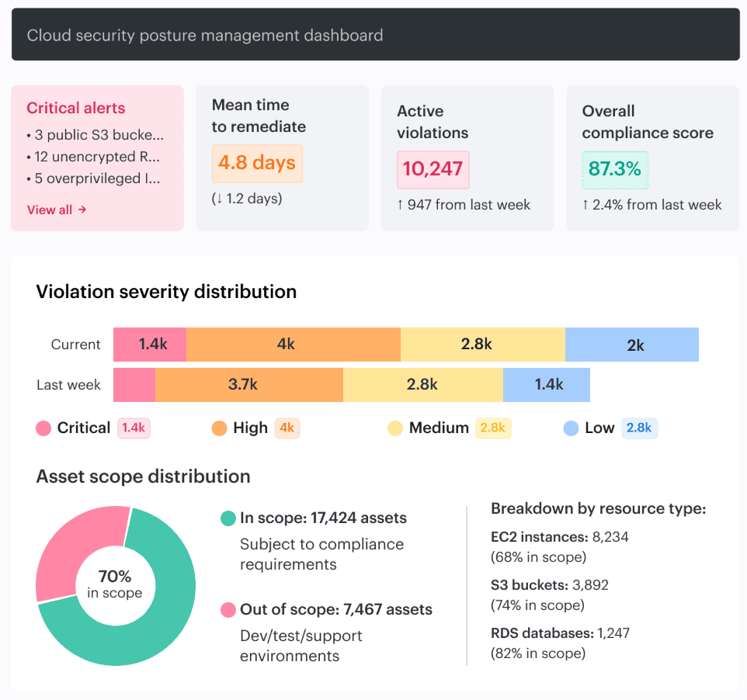This screenshot has height=700, width=747.
Task: Select the Low severity legend marker
Action: tap(571, 428)
